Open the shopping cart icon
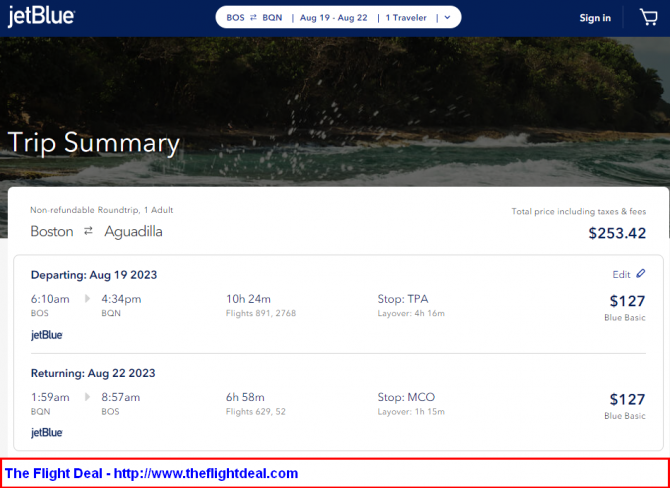 pyautogui.click(x=648, y=18)
